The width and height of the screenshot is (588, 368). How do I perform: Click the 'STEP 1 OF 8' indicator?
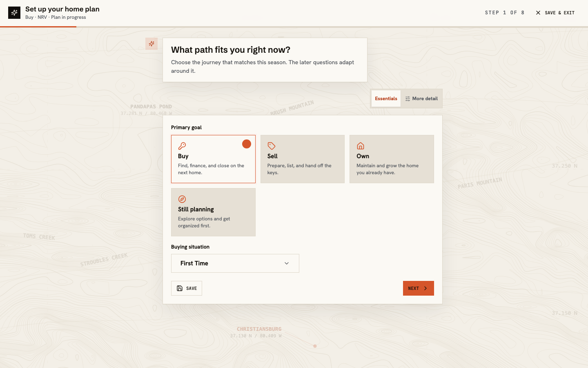(x=505, y=13)
